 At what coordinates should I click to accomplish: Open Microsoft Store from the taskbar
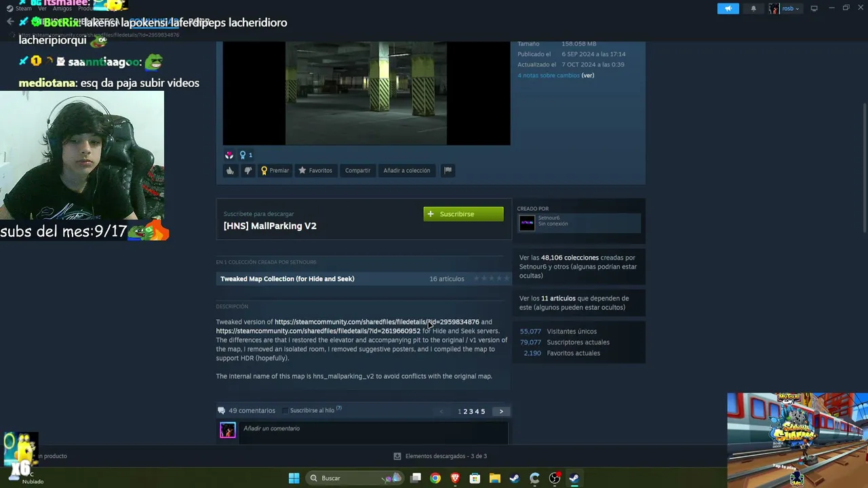(475, 479)
